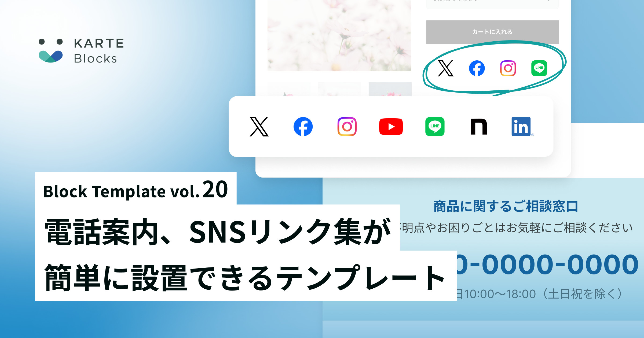Viewport: 644px width, 338px height.
Task: Click the black note 'n' icon
Action: (x=479, y=127)
